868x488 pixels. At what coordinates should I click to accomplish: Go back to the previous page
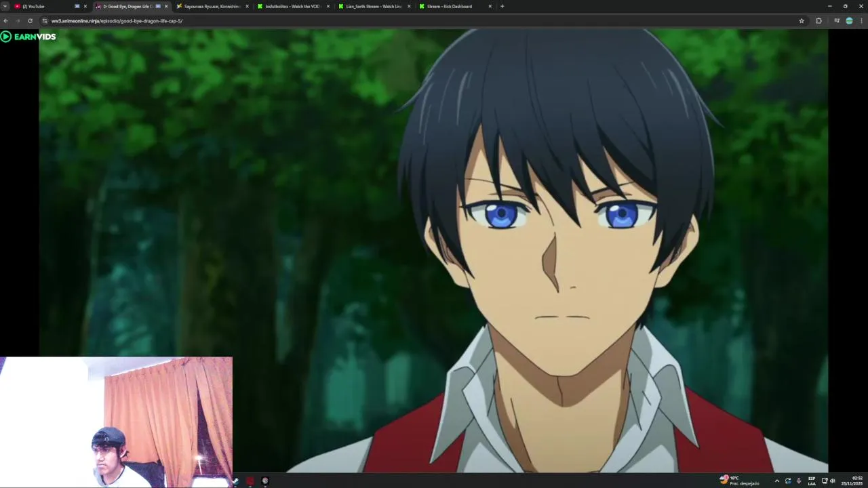coord(5,21)
